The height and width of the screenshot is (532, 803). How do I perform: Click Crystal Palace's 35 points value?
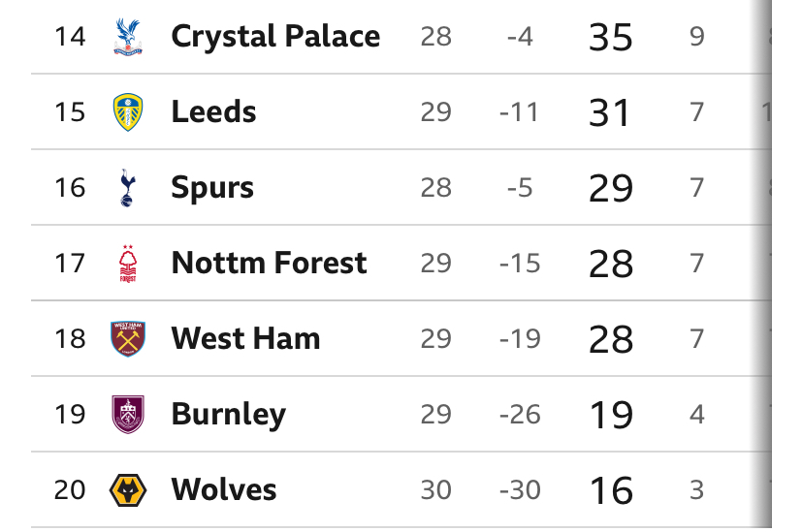tap(611, 38)
